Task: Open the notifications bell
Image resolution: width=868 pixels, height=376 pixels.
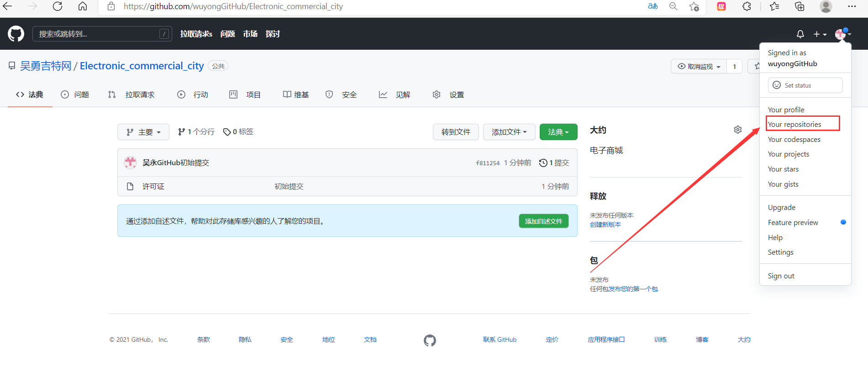Action: [x=800, y=34]
